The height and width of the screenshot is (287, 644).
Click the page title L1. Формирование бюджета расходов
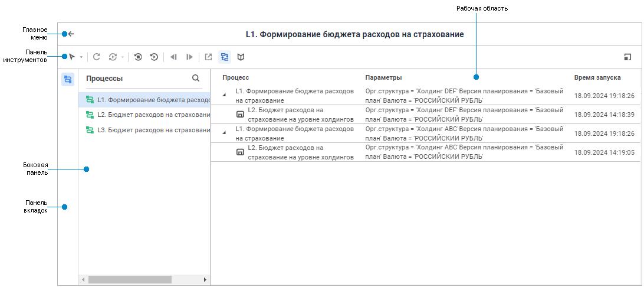coord(355,34)
